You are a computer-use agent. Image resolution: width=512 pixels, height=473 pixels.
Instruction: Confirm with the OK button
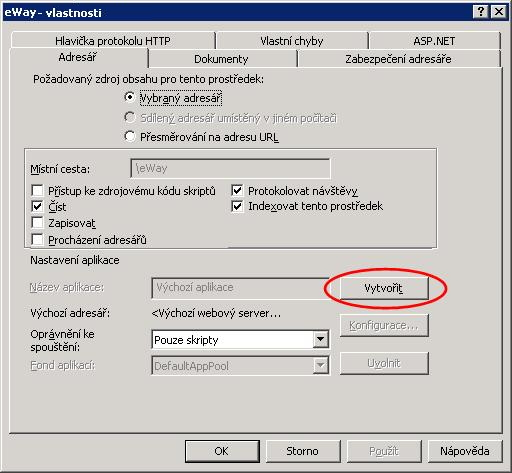pos(222,451)
